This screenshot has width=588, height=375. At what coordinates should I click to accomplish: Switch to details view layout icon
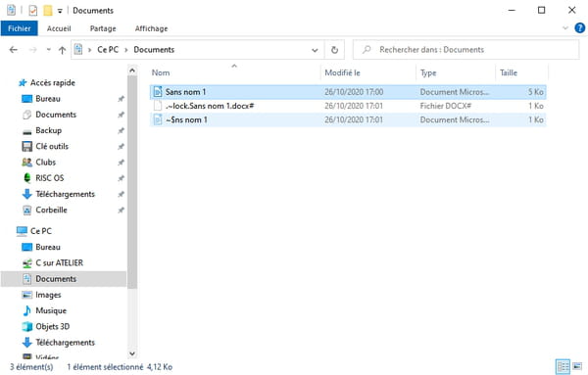tap(563, 366)
